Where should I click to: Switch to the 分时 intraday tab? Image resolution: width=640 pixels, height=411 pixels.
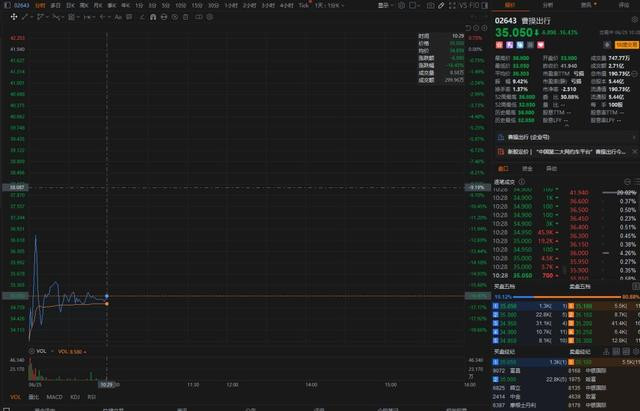click(x=40, y=5)
